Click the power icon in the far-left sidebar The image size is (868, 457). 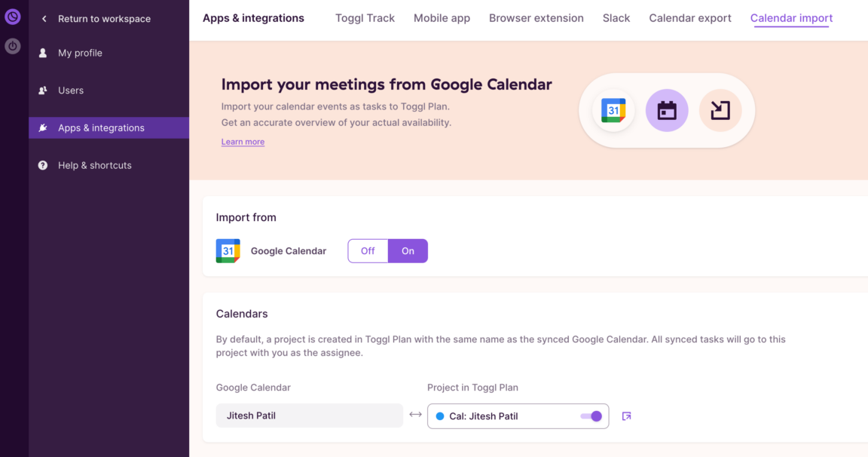click(x=12, y=46)
